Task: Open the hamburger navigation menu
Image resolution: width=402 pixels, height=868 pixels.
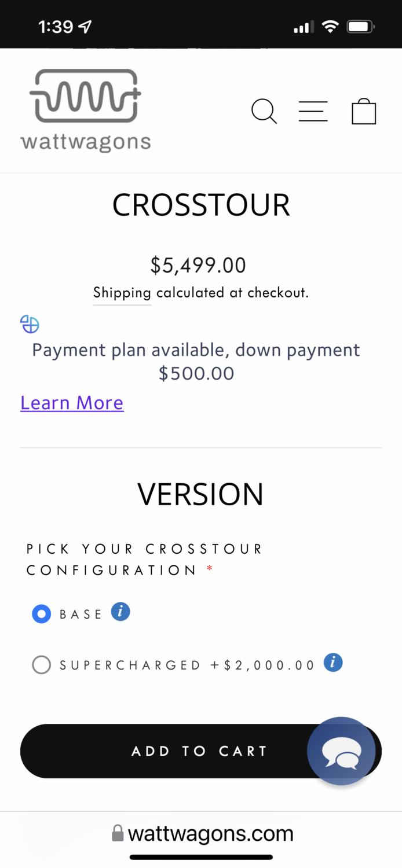Action: [313, 111]
